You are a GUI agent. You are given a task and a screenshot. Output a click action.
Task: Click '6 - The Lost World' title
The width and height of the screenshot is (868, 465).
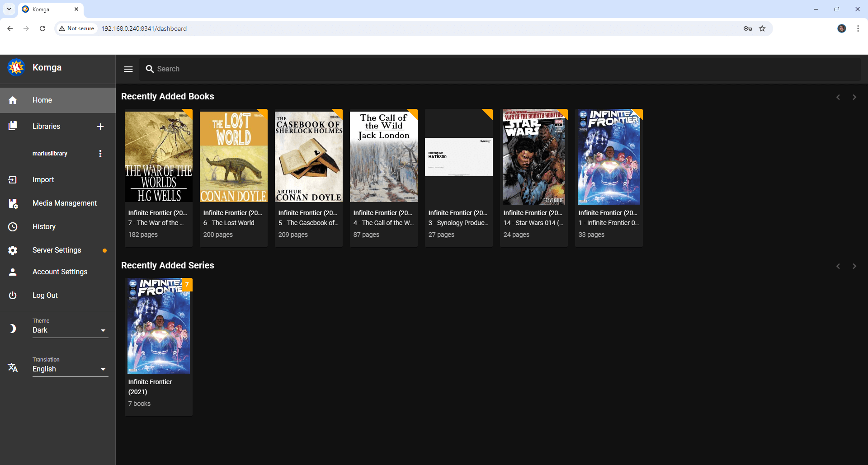click(229, 223)
